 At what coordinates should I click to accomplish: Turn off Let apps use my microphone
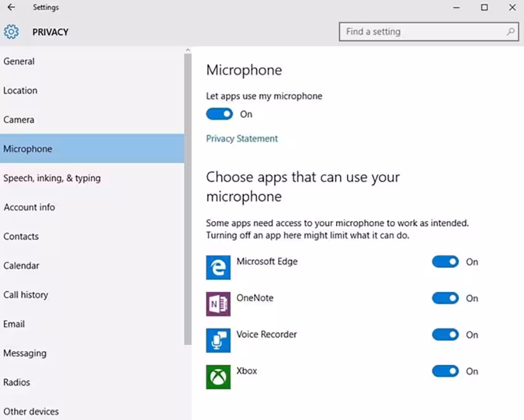[x=219, y=114]
